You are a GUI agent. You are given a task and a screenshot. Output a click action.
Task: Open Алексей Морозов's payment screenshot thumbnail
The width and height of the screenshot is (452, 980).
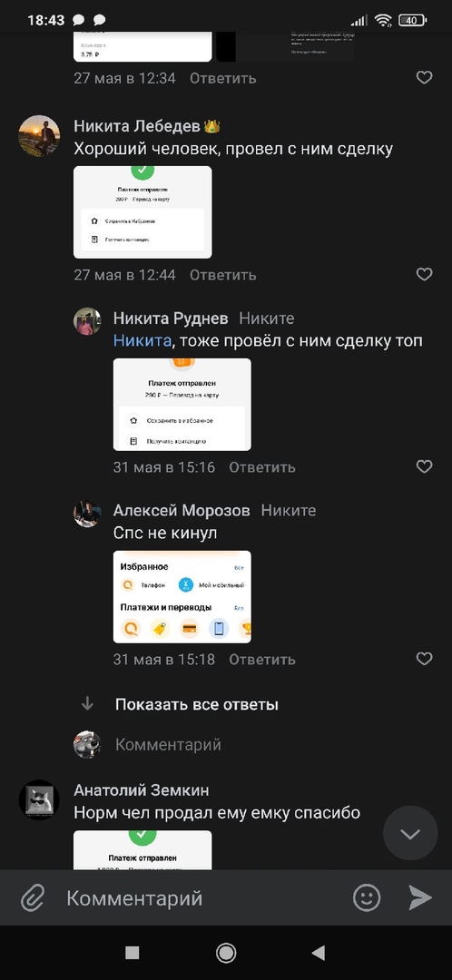pos(182,597)
